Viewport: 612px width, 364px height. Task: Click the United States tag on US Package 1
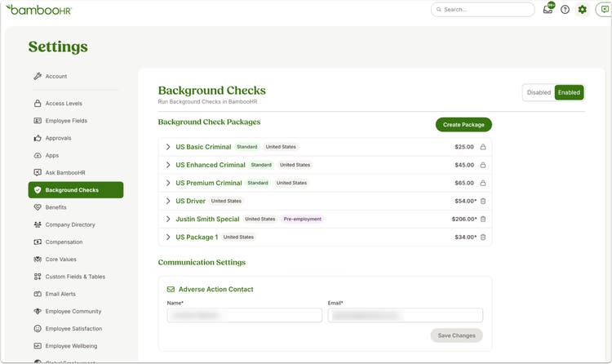tap(238, 237)
